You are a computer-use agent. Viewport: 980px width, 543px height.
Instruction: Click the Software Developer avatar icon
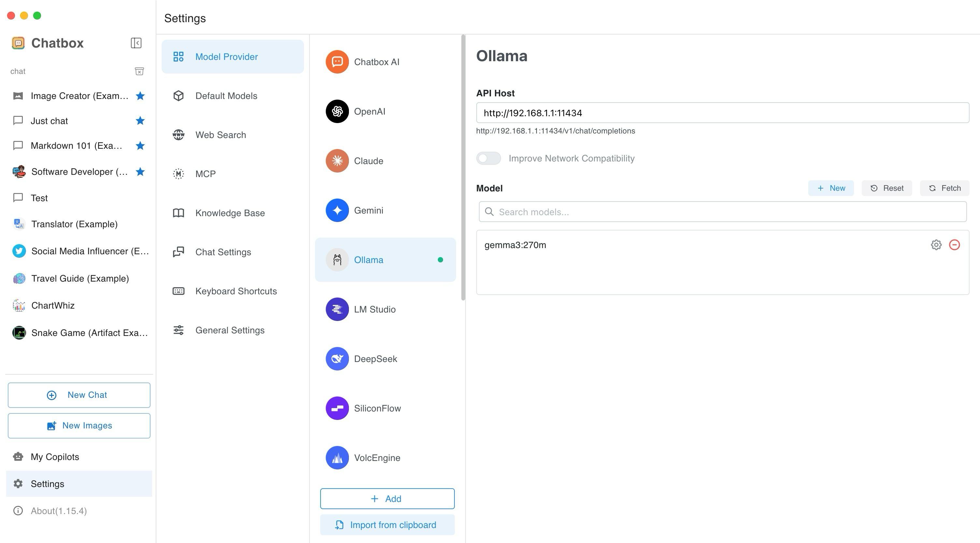tap(19, 172)
